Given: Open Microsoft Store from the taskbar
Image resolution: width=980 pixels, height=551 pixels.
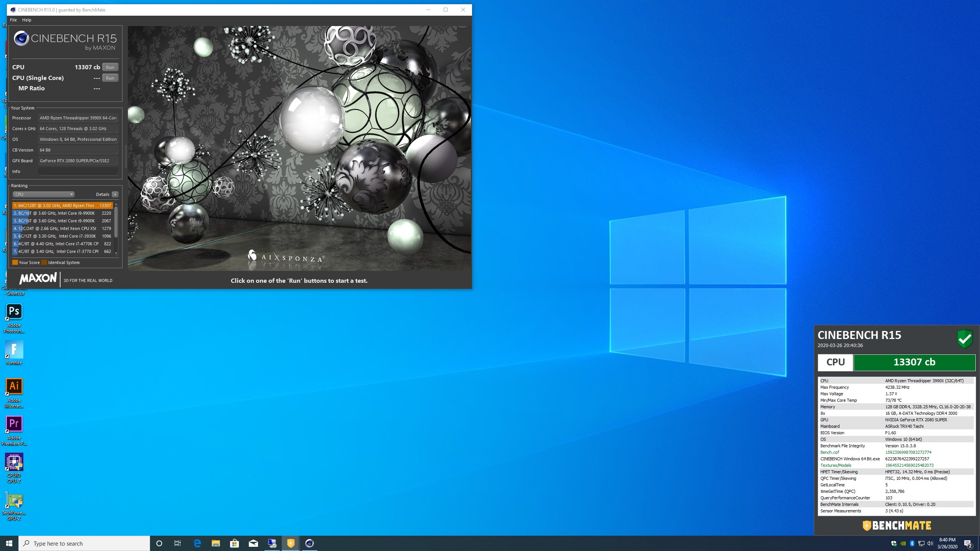Looking at the screenshot, I should (x=235, y=543).
